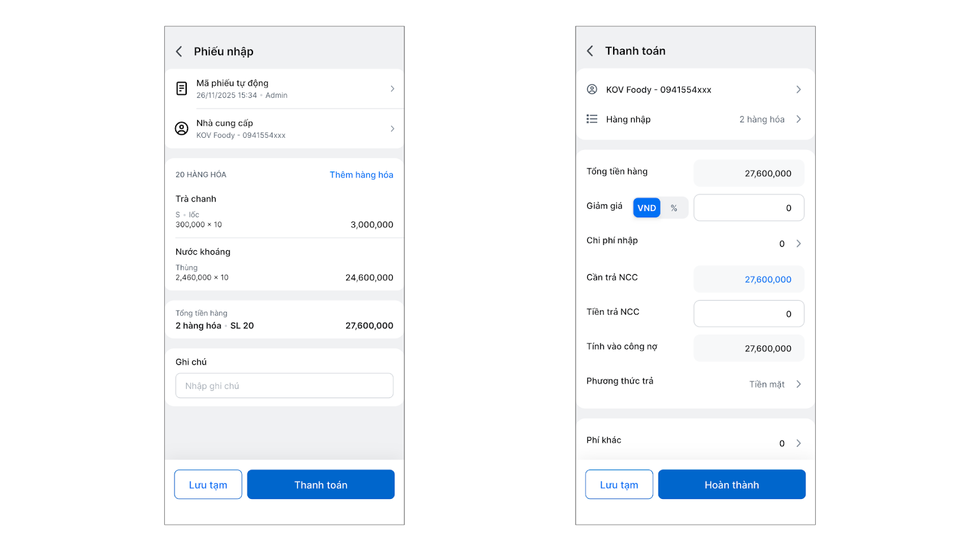This screenshot has height=551, width=980.
Task: Click the list icon beside Hàng nhập
Action: (x=592, y=119)
